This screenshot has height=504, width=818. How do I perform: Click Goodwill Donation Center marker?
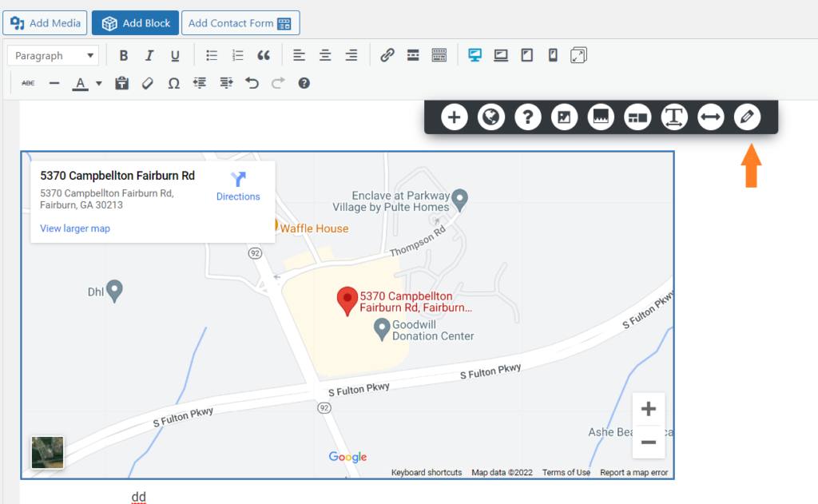coord(382,329)
